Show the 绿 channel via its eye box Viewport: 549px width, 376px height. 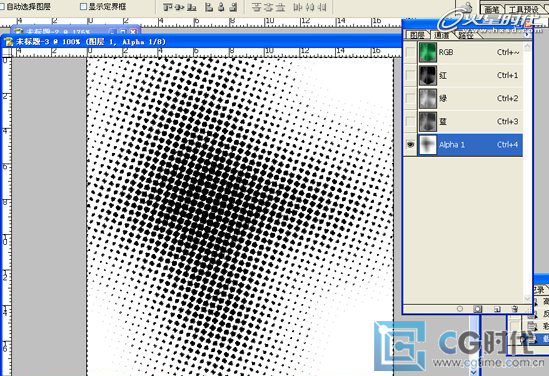pos(410,98)
